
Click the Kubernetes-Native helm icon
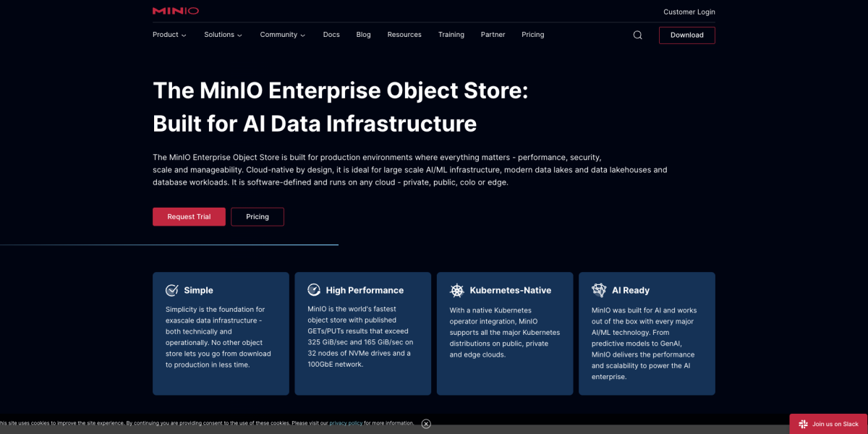click(x=456, y=289)
